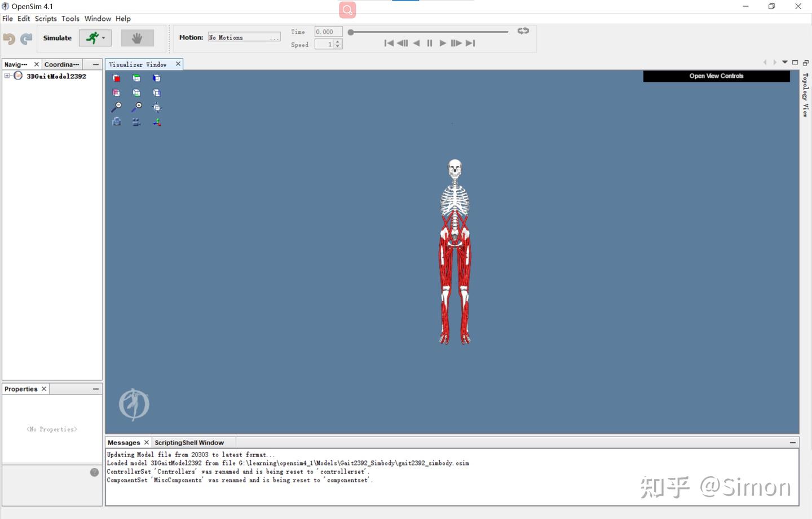
Task: Select the red cube front view icon
Action: coord(116,78)
